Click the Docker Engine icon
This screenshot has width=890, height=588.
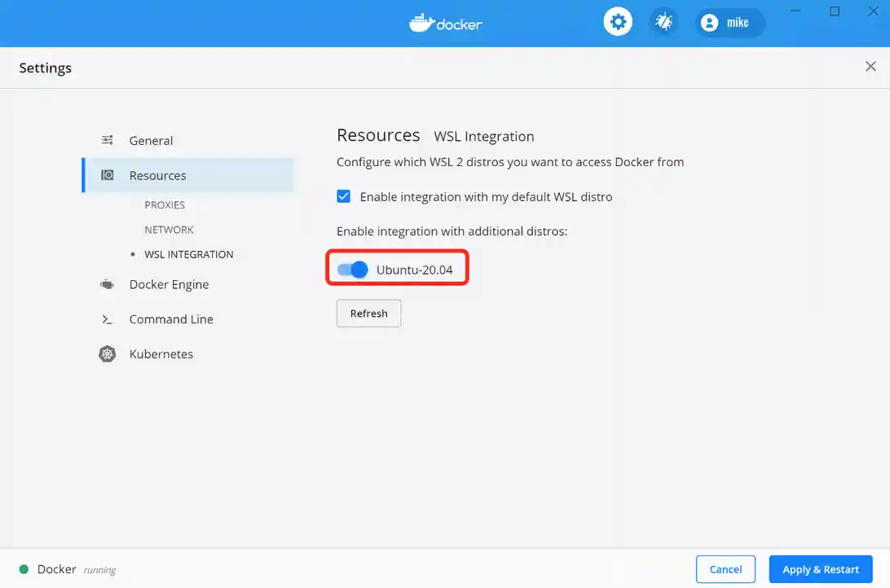(x=108, y=284)
